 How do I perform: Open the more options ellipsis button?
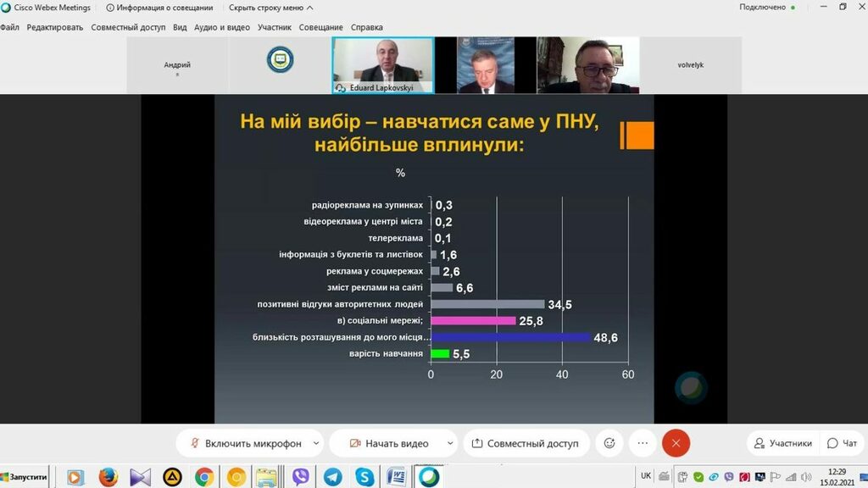[x=643, y=443]
